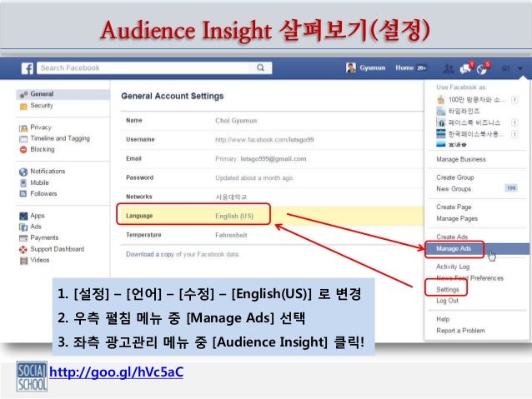The height and width of the screenshot is (399, 532).
Task: Select Create Group menu item
Action: click(x=454, y=177)
